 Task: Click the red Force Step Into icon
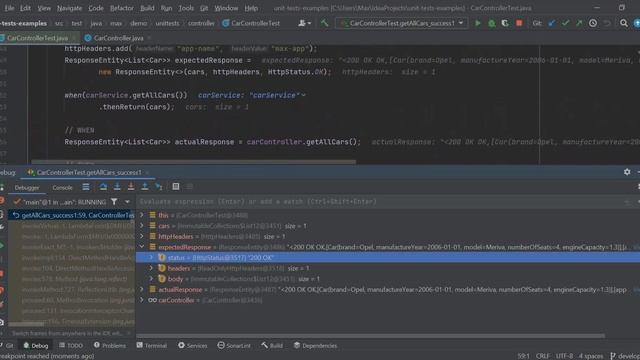click(131, 187)
